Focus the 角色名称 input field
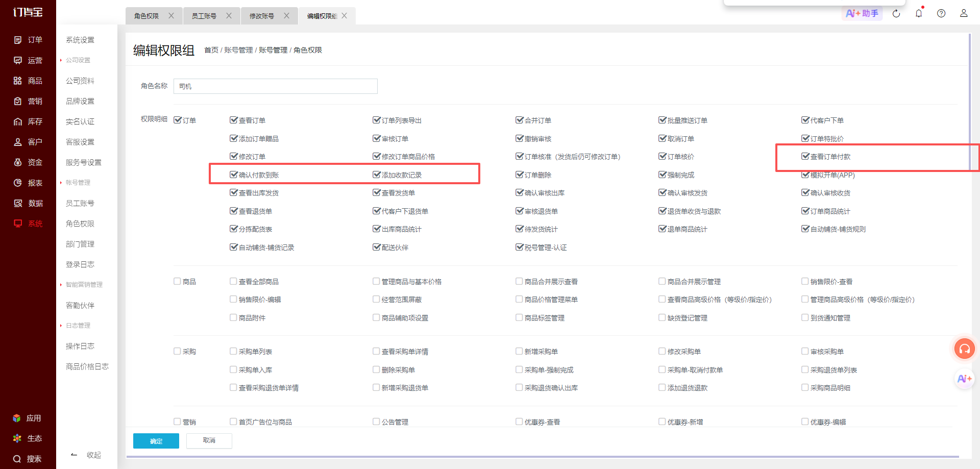Image resolution: width=980 pixels, height=469 pixels. [x=276, y=86]
